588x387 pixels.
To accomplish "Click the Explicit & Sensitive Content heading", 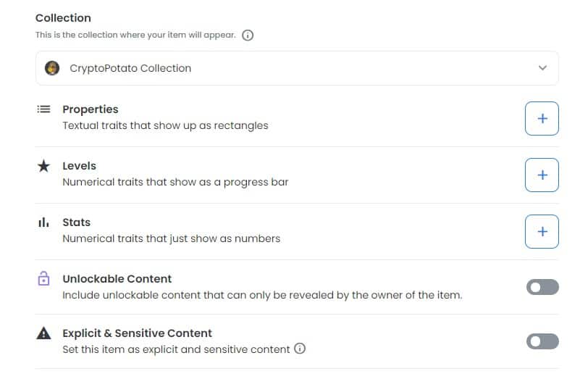I will (x=137, y=333).
